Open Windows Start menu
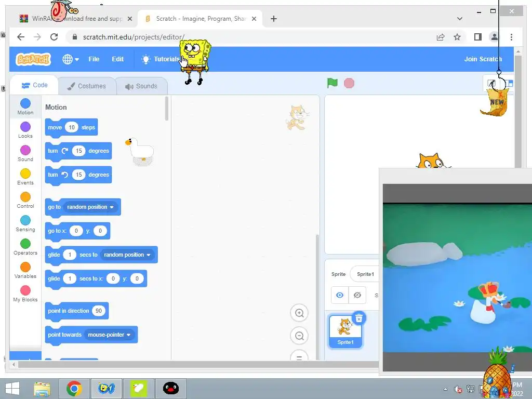The height and width of the screenshot is (399, 532). point(12,389)
